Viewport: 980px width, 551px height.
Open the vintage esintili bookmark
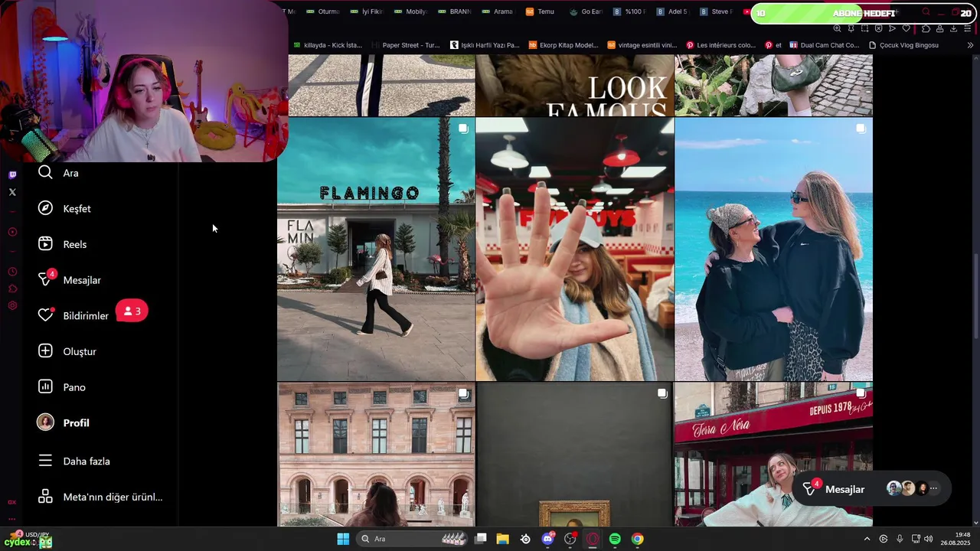tap(642, 45)
